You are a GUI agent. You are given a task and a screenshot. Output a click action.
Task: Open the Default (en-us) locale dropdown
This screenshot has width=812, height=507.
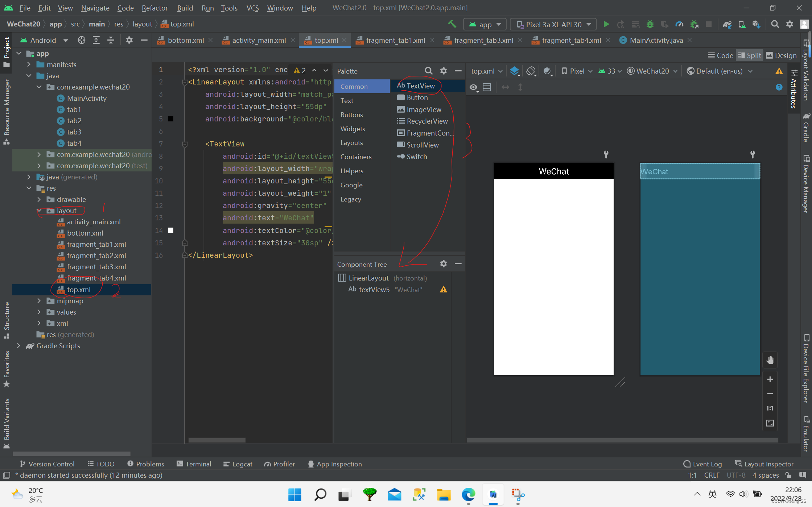click(x=720, y=71)
